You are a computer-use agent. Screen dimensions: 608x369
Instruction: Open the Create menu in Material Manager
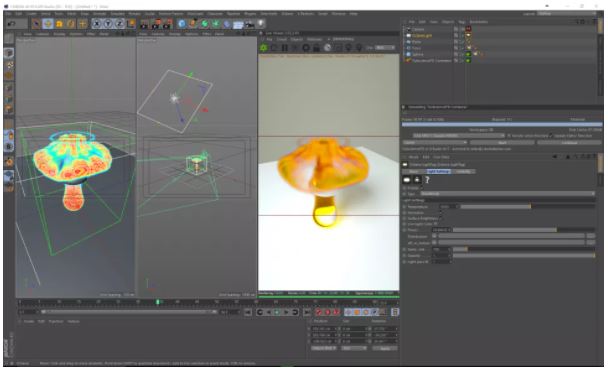(x=29, y=321)
